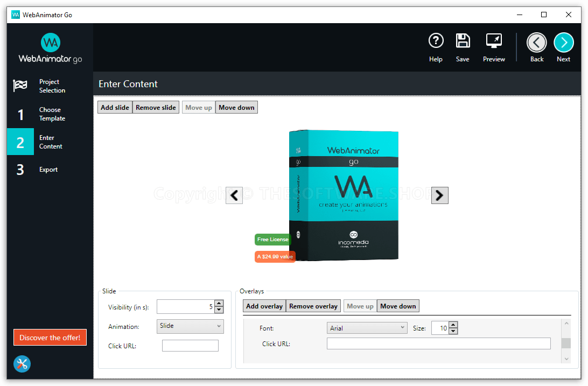The image size is (588, 386).
Task: Show previous slide with left arrow
Action: (x=234, y=195)
